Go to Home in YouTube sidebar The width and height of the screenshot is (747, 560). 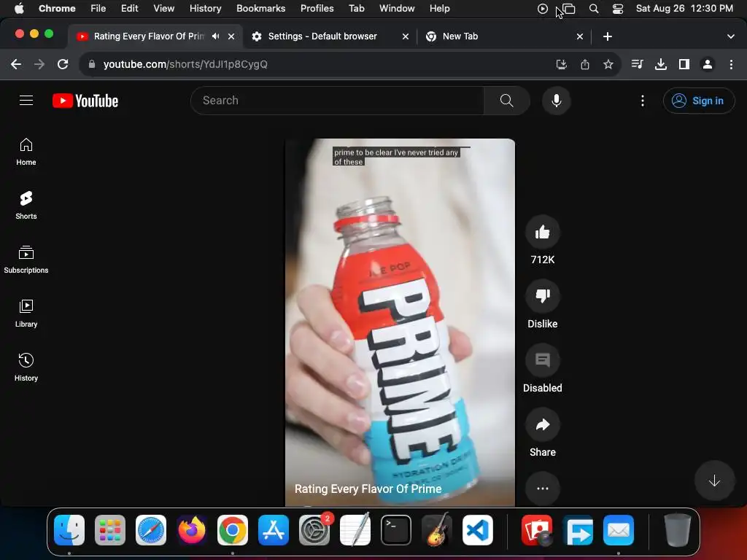26,152
